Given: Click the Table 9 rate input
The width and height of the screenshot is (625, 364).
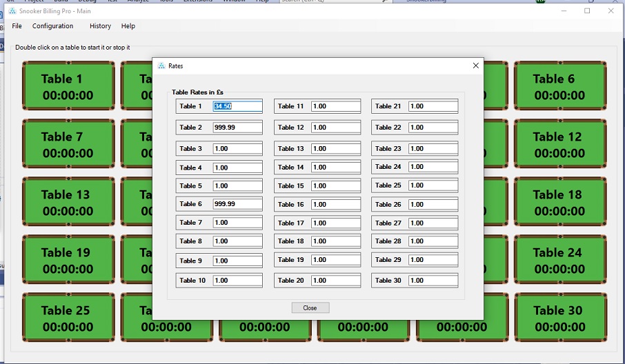Looking at the screenshot, I should (x=237, y=261).
